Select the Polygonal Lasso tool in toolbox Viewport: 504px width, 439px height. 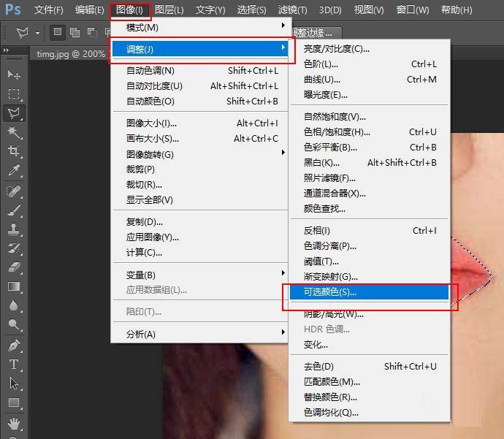point(14,112)
